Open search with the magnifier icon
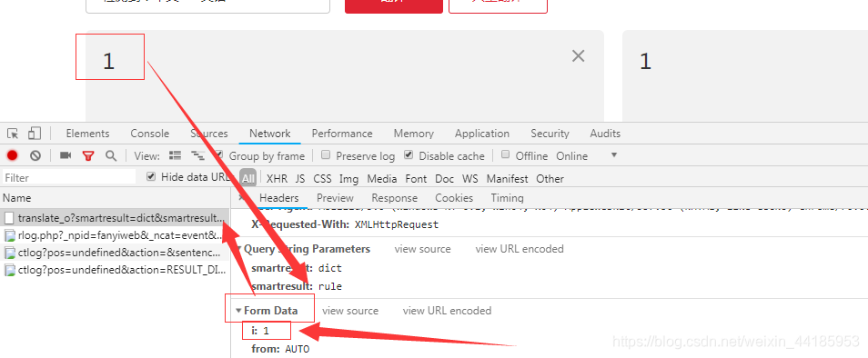The image size is (868, 358). (x=111, y=155)
